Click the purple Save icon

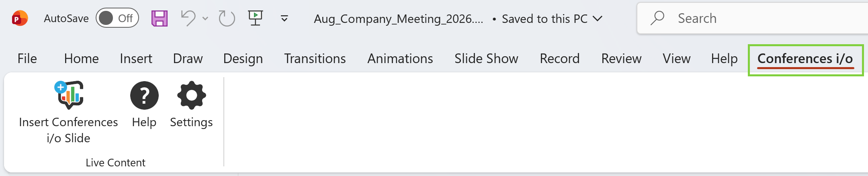160,18
